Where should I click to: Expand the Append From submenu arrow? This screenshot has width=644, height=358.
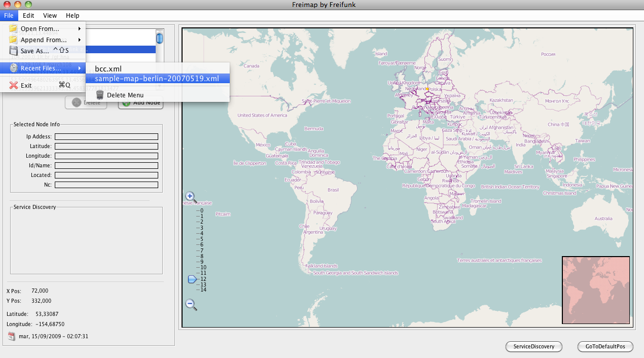(80, 40)
